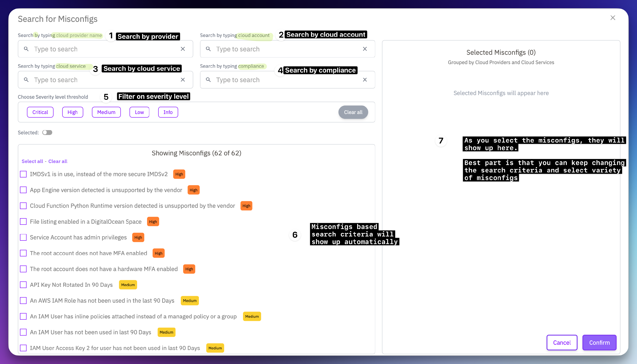Close the Search for Misconfigs dialog
The width and height of the screenshot is (637, 364).
(x=613, y=18)
